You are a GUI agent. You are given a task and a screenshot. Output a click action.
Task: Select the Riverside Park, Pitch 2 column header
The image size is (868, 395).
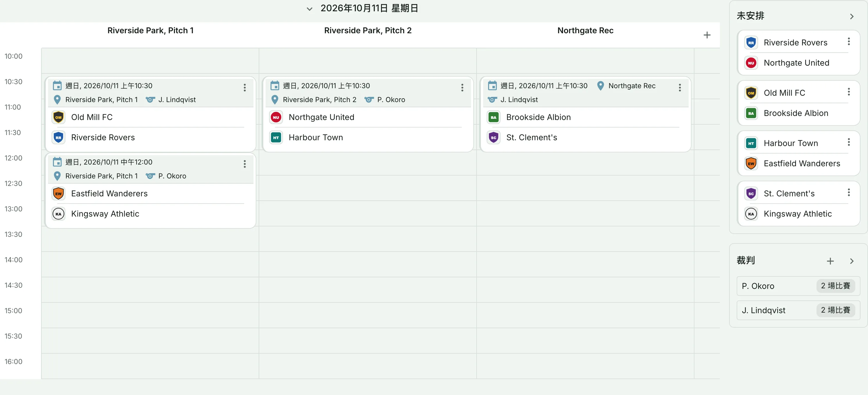click(x=368, y=30)
